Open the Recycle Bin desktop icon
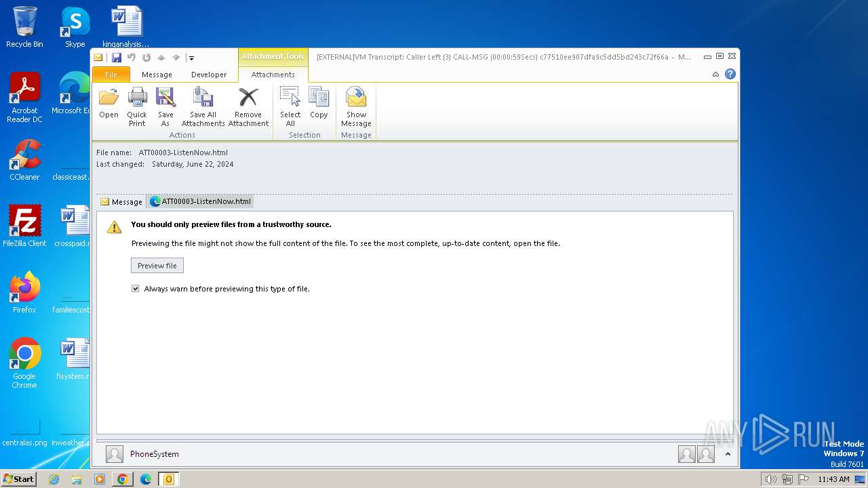 pyautogui.click(x=24, y=27)
